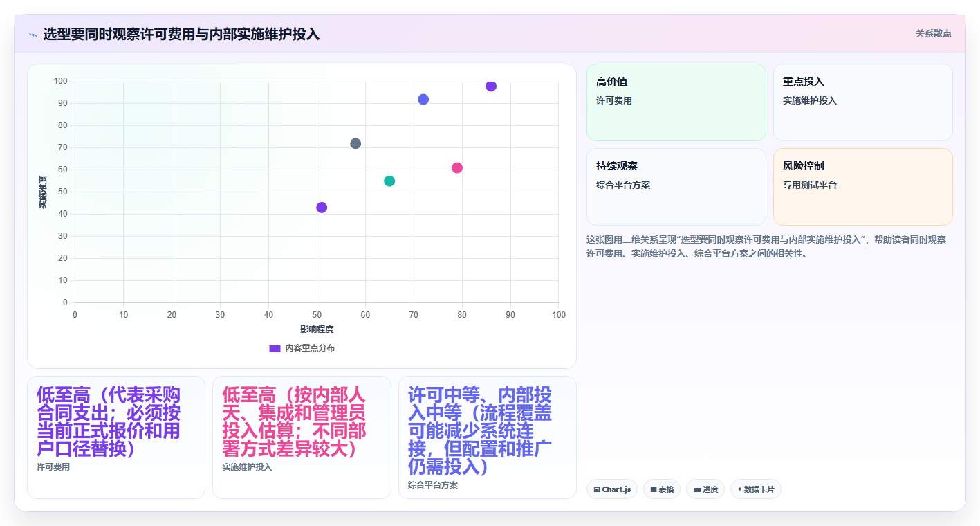This screenshot has height=526, width=980.
Task: Click the 影响程度 x-axis title
Action: (x=317, y=329)
